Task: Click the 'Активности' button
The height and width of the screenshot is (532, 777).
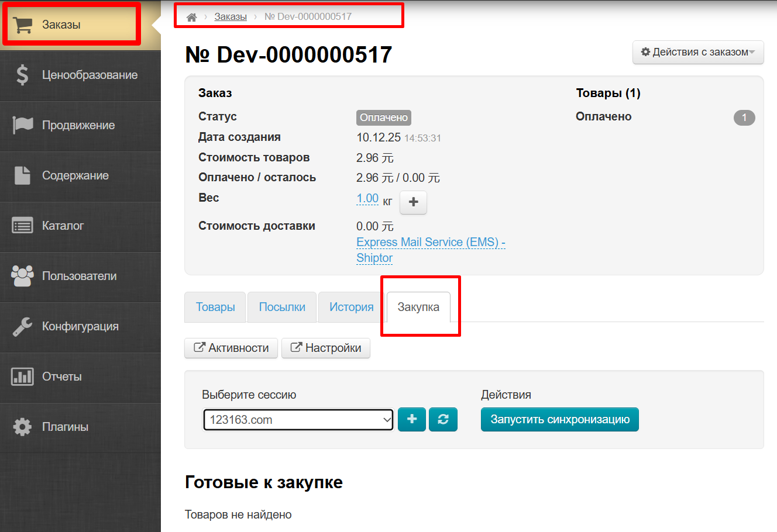Action: coord(231,348)
